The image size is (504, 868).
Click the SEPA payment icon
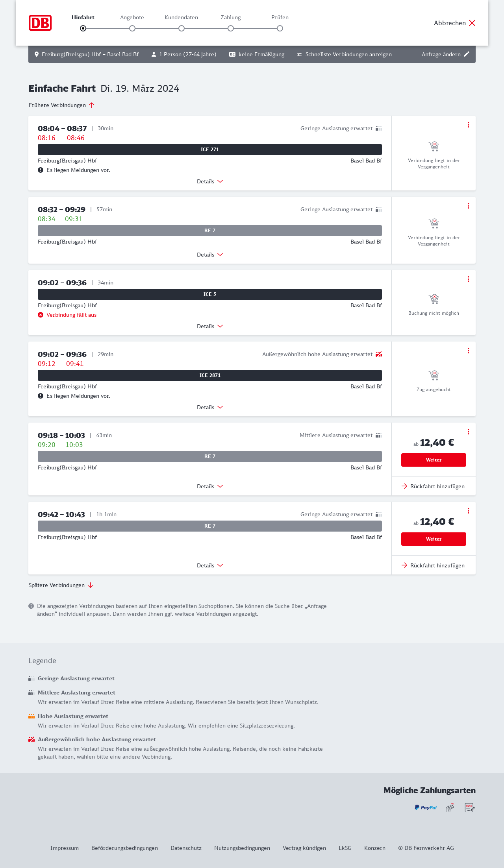[470, 808]
